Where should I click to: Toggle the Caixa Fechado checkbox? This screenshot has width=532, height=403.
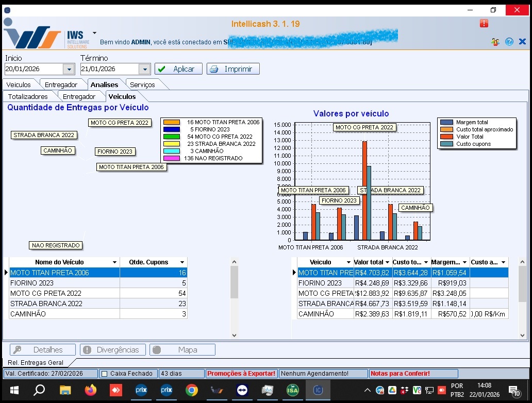pyautogui.click(x=104, y=374)
